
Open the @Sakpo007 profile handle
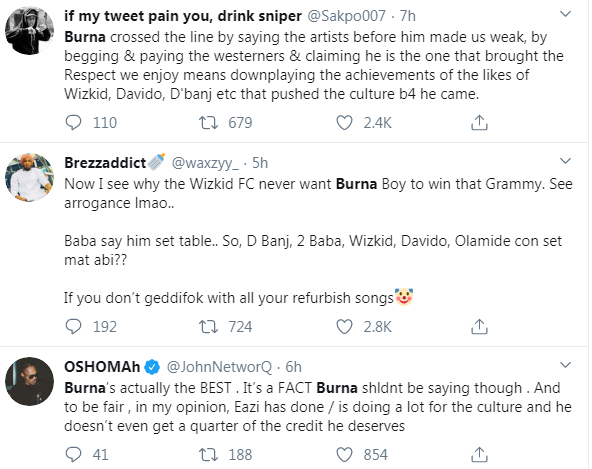346,16
